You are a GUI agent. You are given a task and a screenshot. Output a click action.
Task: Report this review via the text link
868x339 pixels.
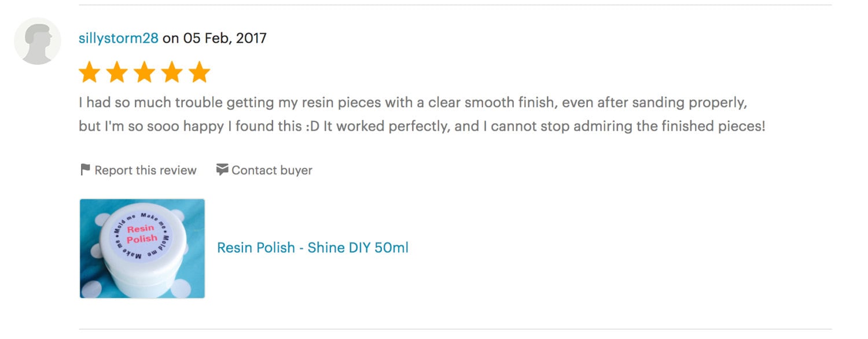click(145, 171)
